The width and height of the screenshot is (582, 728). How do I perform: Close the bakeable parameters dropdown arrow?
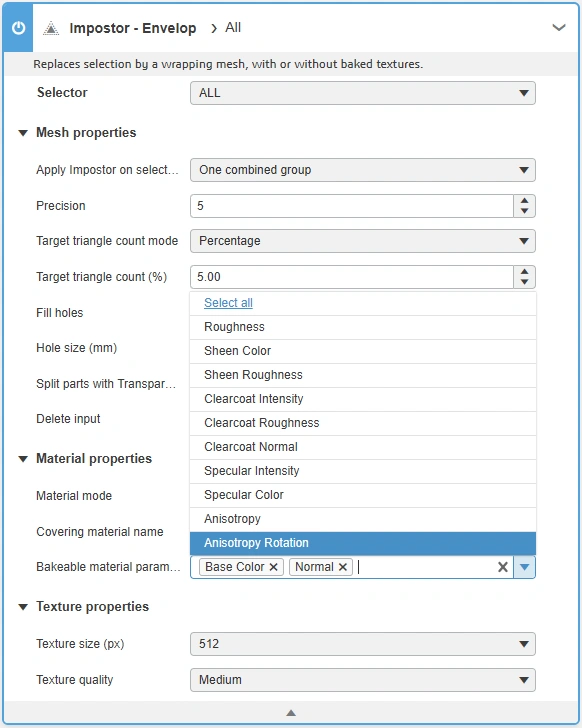pyautogui.click(x=524, y=567)
